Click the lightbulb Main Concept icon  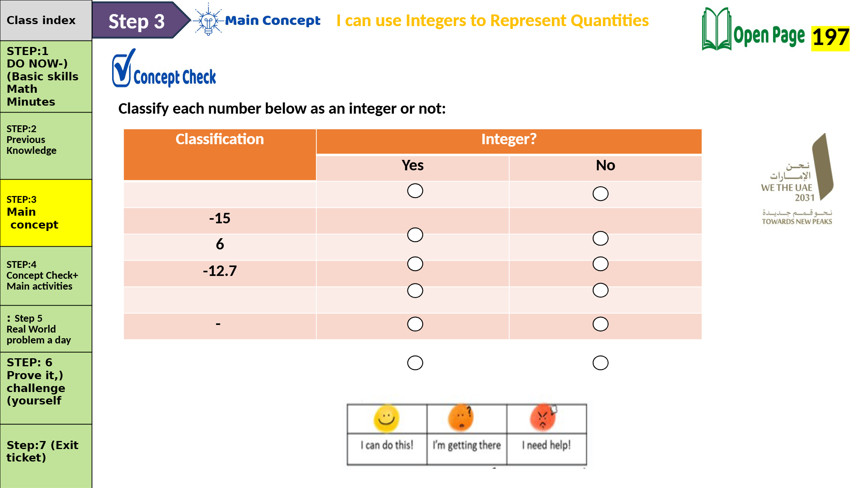(208, 20)
